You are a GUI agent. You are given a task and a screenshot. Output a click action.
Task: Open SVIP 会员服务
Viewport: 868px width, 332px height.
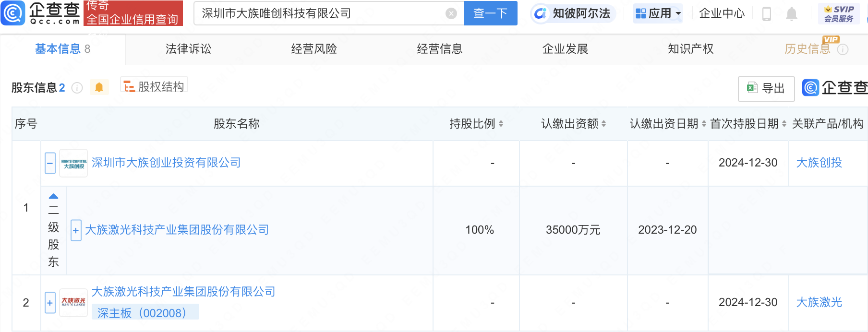[x=839, y=13]
